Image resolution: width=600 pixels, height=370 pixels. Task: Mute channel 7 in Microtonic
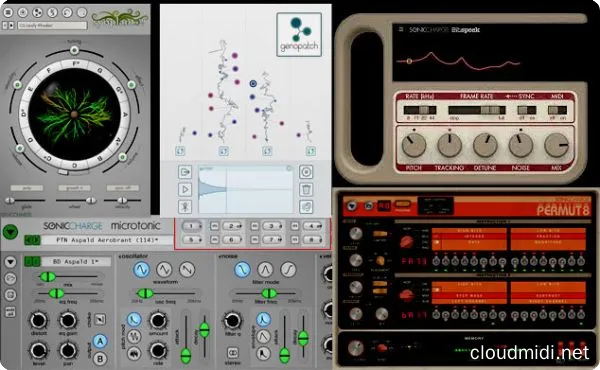coord(254,240)
